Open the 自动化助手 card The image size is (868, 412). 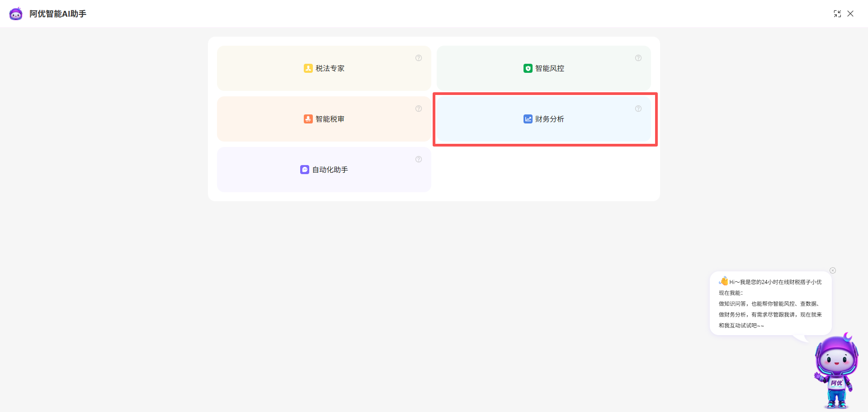point(324,170)
